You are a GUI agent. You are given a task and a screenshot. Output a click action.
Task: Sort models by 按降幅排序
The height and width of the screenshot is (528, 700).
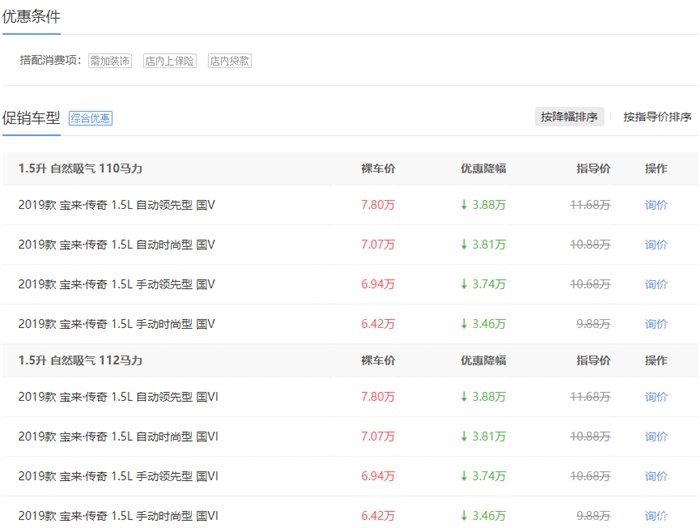(569, 117)
